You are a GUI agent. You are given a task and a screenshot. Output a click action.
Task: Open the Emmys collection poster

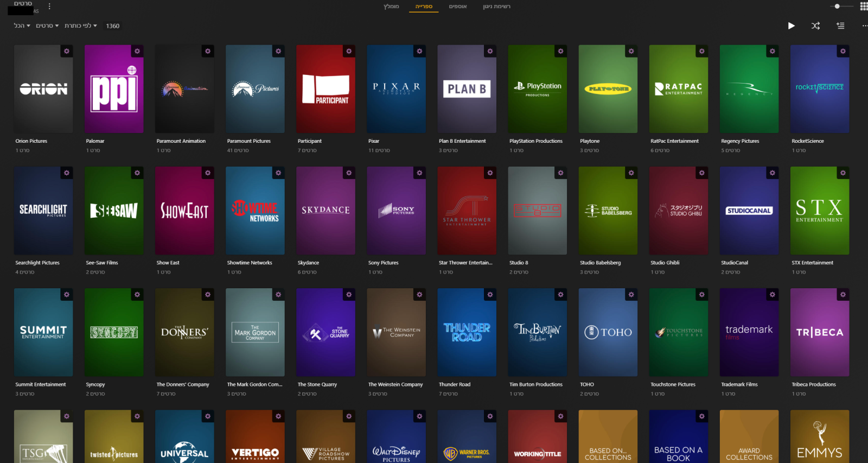tap(819, 436)
